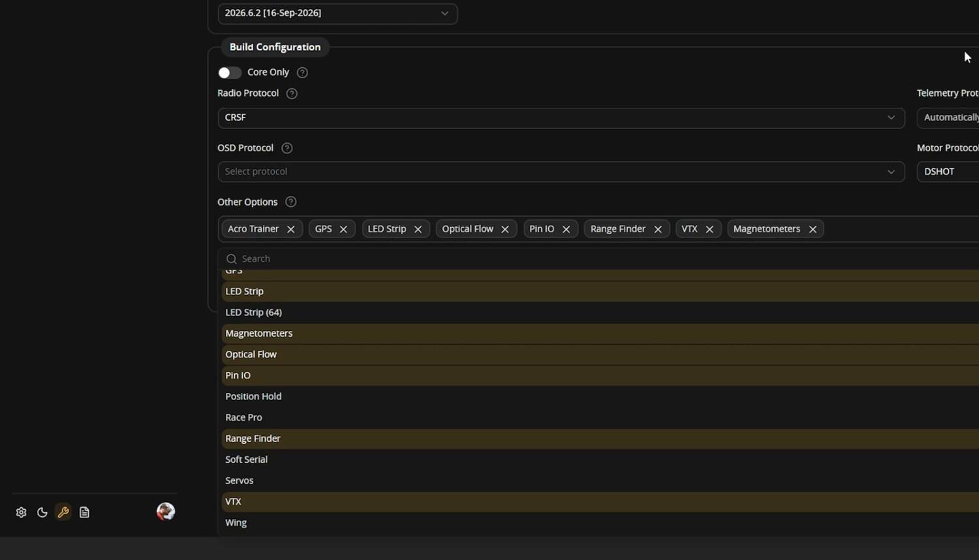Deselect LED Strip in options list
979x560 pixels.
pyautogui.click(x=600, y=291)
